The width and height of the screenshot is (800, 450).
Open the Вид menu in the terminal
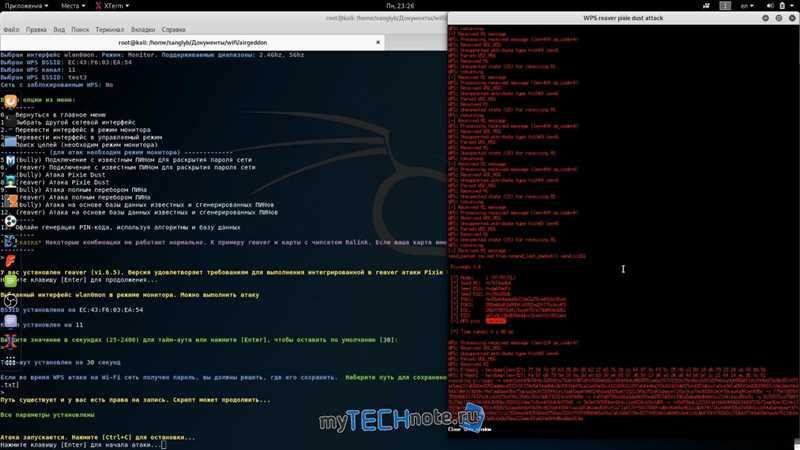click(59, 30)
